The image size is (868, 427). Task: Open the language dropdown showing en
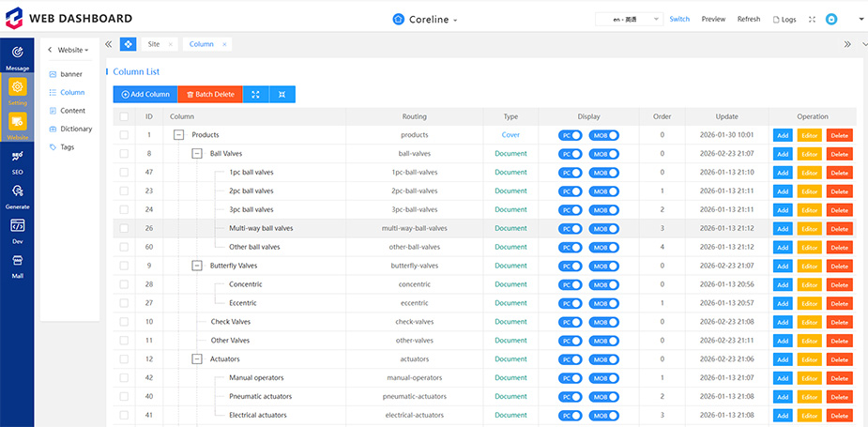pos(629,19)
